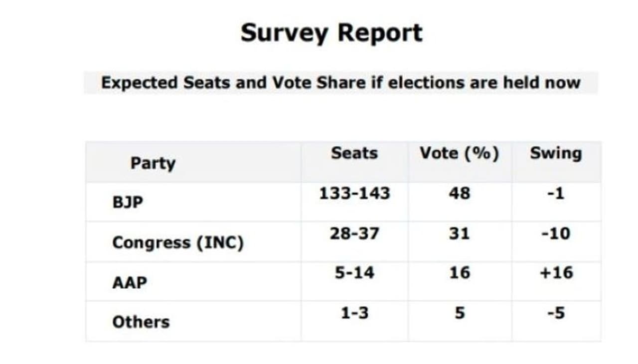Select the Seats column header
Image resolution: width=638 pixels, height=364 pixels.
coord(354,153)
